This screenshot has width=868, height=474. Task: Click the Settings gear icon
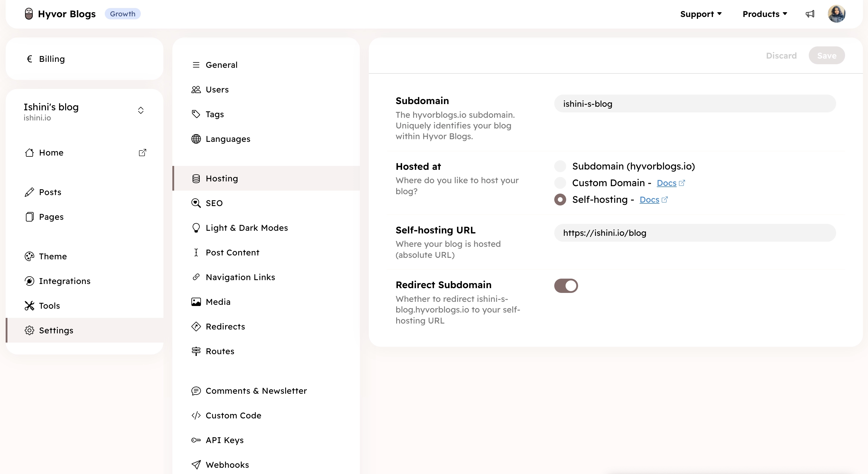(x=29, y=330)
